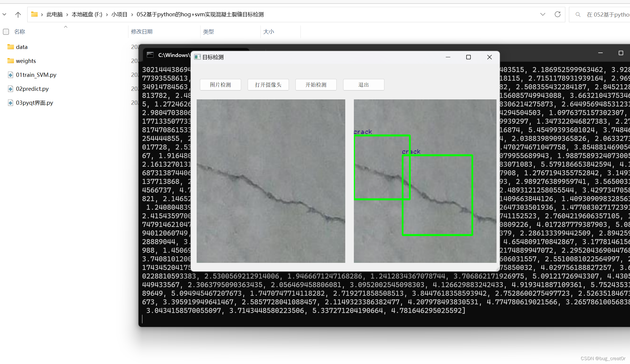630x364 pixels.
Task: Click the up-directory arrow icon
Action: tap(18, 14)
